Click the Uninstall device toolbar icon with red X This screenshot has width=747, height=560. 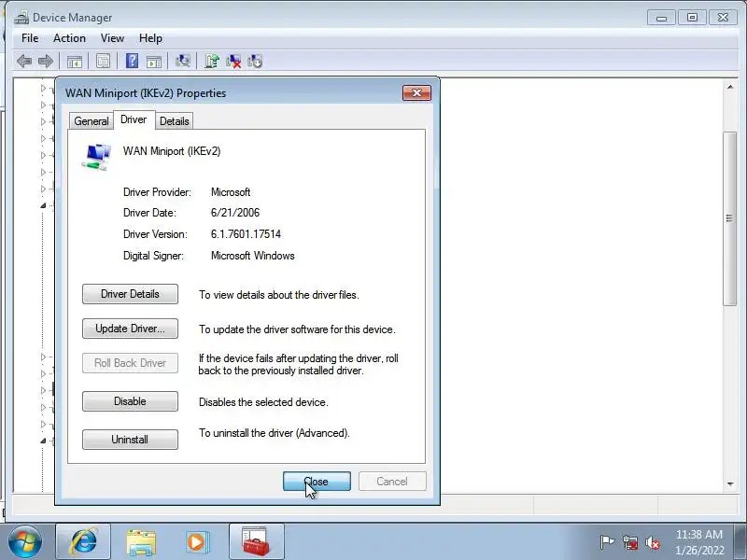(233, 61)
